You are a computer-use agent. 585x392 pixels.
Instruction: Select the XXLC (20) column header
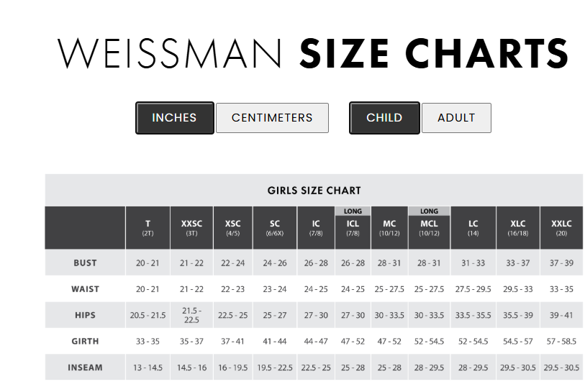click(561, 228)
